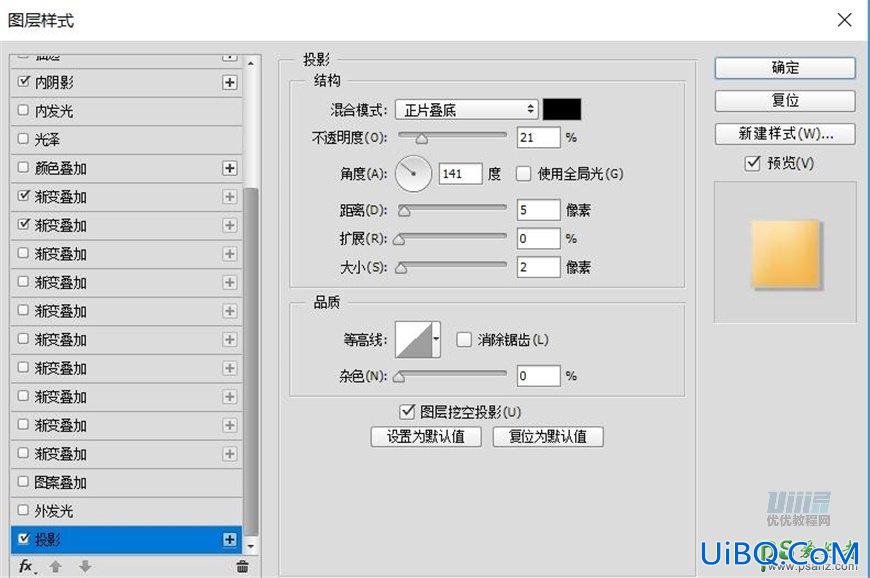Click the 不透明度 field showing 21
The width and height of the screenshot is (870, 578).
(x=538, y=138)
